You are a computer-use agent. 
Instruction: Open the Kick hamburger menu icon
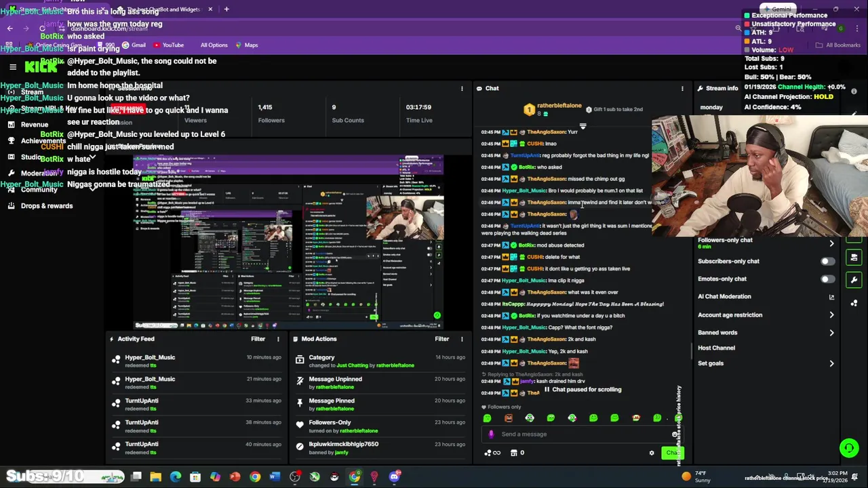point(13,67)
